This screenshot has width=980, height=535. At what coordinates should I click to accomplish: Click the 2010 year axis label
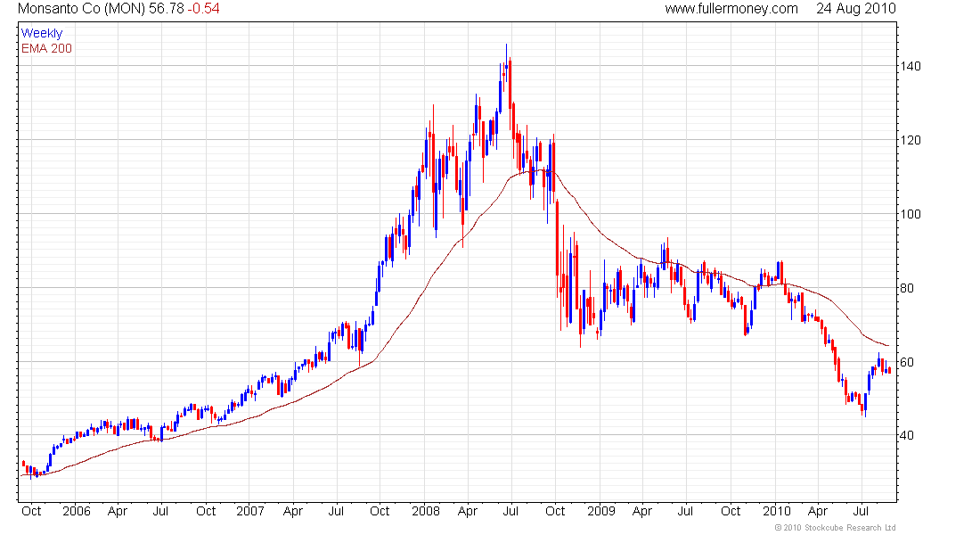click(777, 511)
